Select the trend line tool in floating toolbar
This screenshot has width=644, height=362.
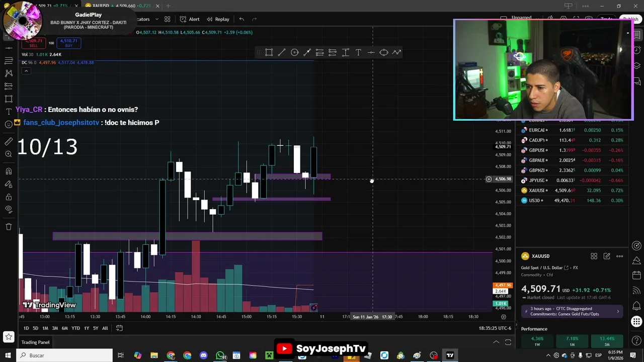[282, 52]
